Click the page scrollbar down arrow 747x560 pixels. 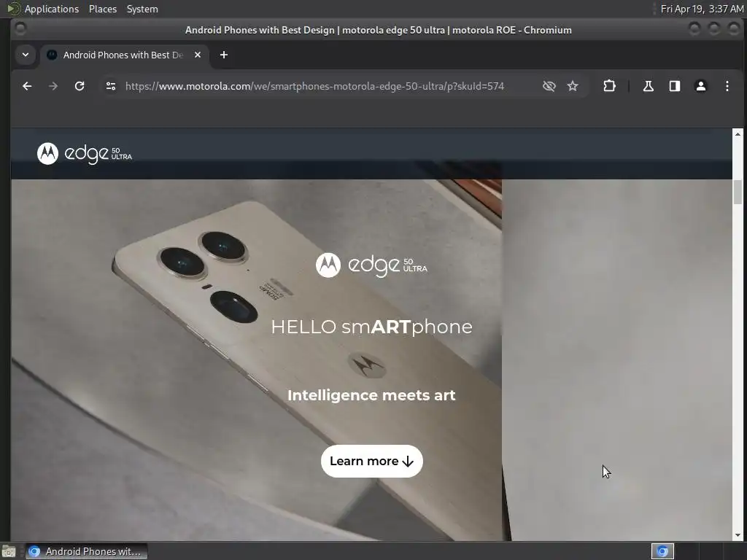[738, 535]
